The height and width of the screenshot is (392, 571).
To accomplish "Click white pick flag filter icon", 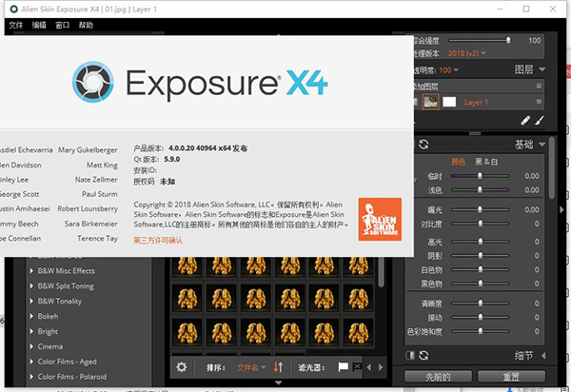I will pos(343,367).
